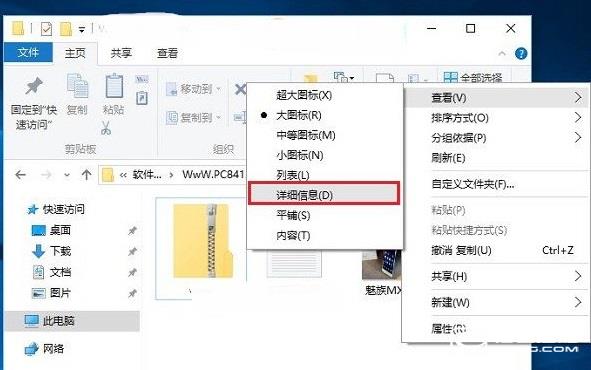Viewport: 591px width, 370px height.
Task: Unpin Downloads using its pin icon
Action: pyautogui.click(x=132, y=251)
